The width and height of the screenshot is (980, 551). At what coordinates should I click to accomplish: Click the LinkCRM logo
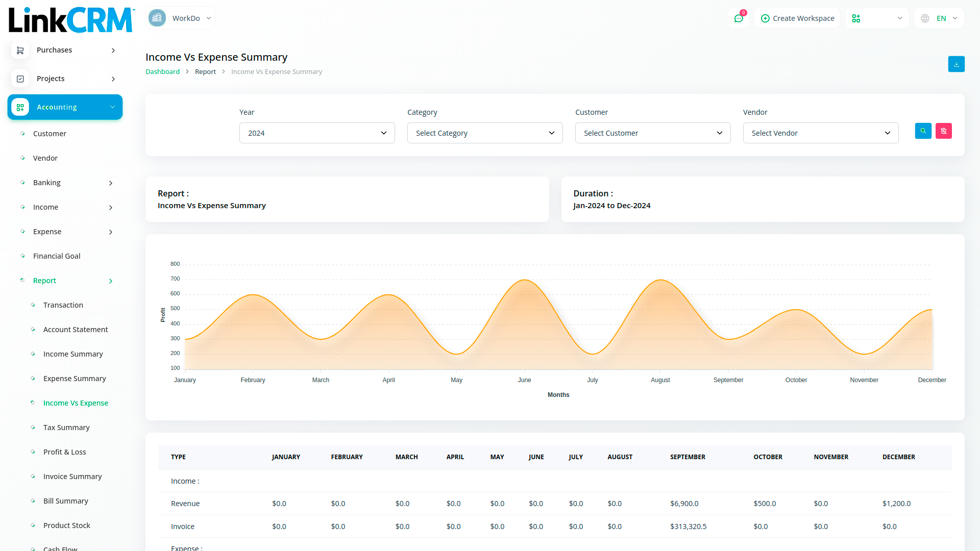coord(71,20)
